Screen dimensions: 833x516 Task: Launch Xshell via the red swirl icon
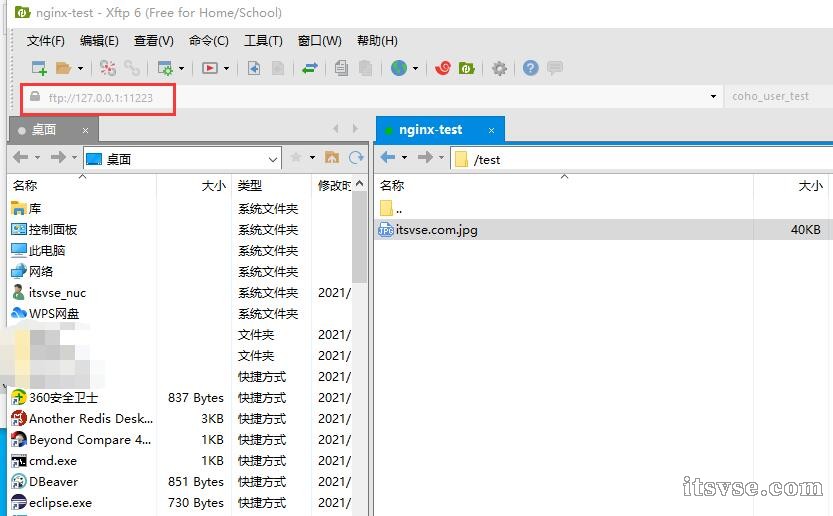(x=444, y=68)
